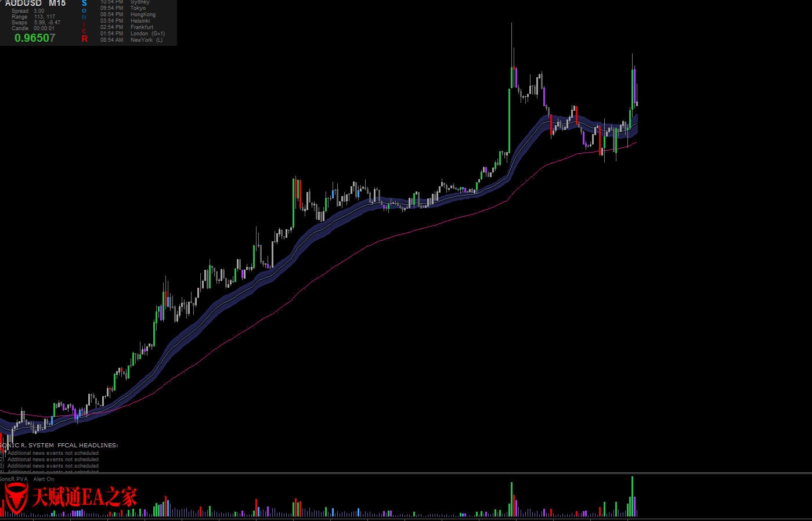Select the NewYork (L) clock row
The image size is (812, 521).
[x=132, y=40]
